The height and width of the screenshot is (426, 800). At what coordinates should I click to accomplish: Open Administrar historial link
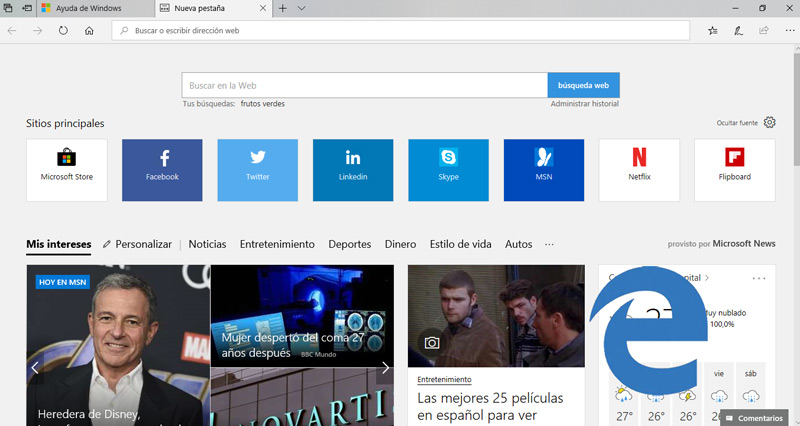(x=585, y=104)
